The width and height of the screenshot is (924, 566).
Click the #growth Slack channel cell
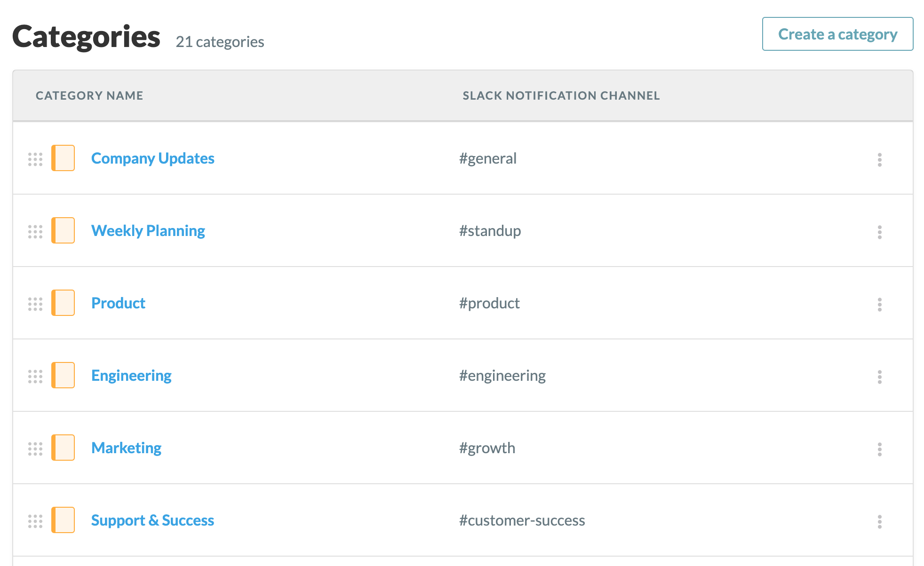coord(487,448)
